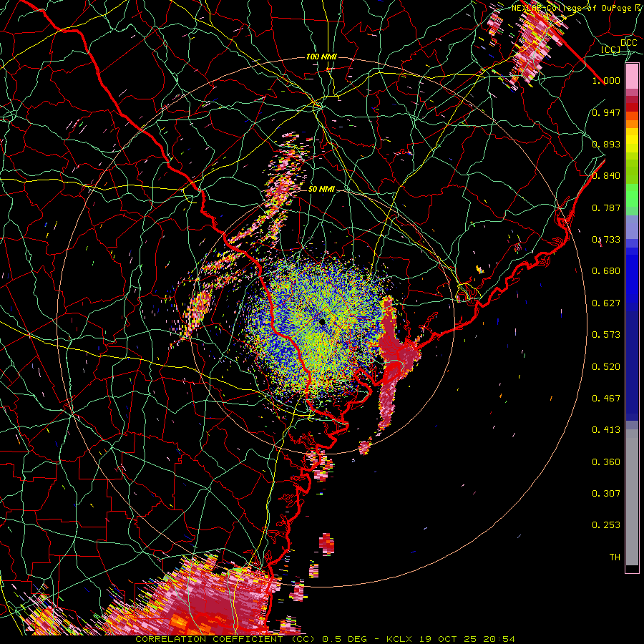The image size is (644, 644).
Task: Click the "100 NMI" range ring label
Action: (321, 57)
